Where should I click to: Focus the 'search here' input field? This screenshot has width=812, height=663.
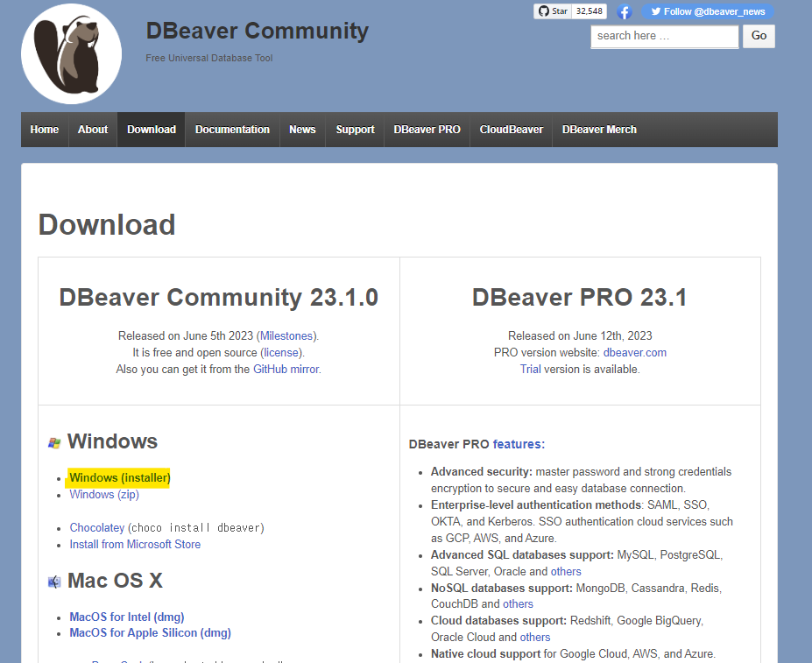click(665, 36)
